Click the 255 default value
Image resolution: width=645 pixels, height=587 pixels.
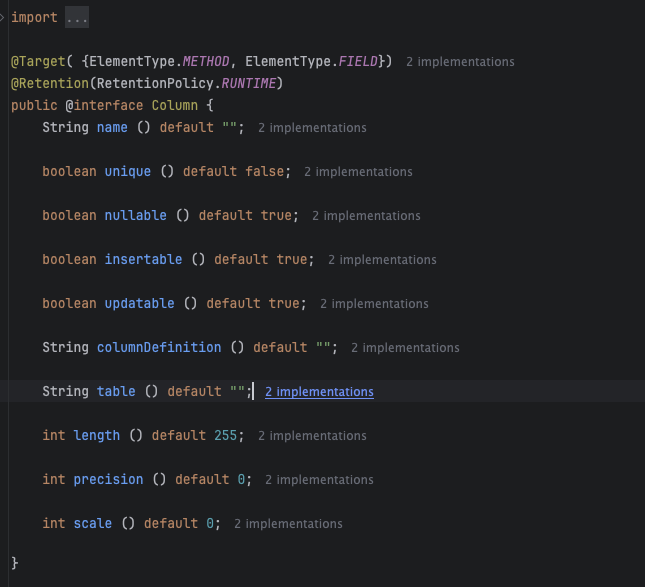click(225, 436)
